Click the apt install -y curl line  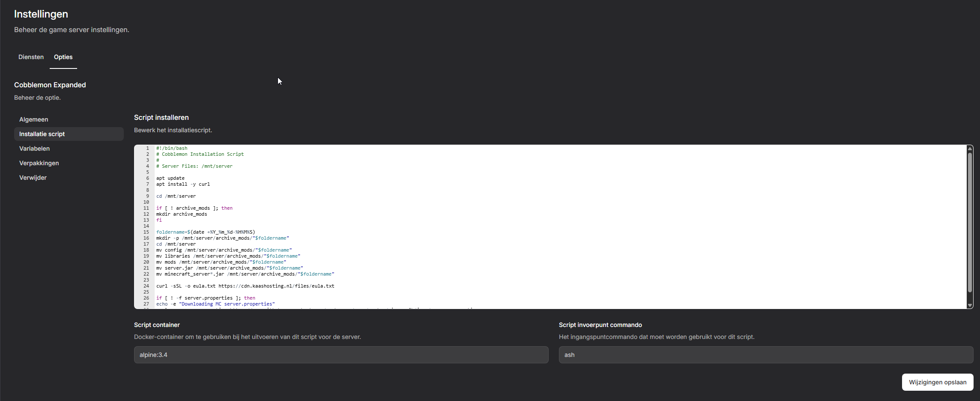pyautogui.click(x=183, y=184)
